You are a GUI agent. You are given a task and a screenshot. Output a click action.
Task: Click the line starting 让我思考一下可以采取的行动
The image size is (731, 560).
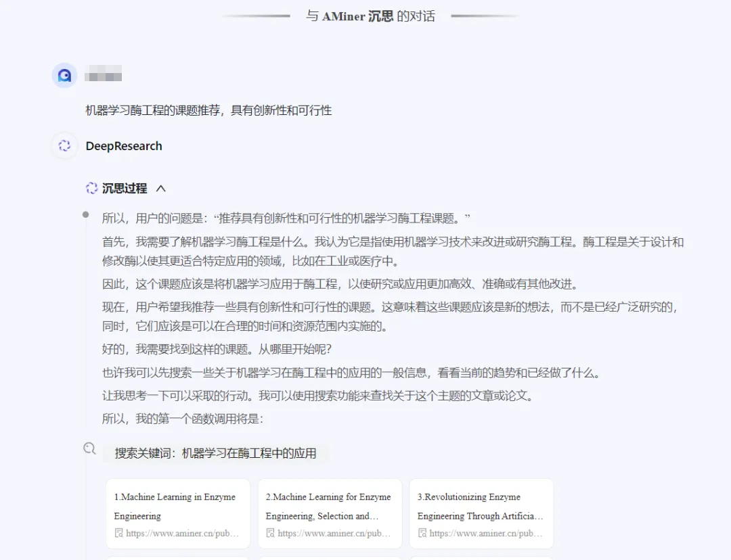[318, 396]
